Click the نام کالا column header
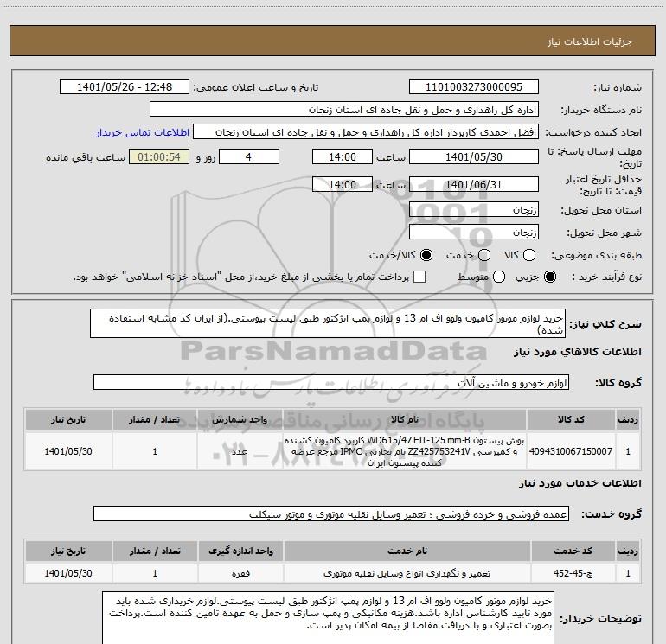The height and width of the screenshot is (644, 666). point(405,419)
